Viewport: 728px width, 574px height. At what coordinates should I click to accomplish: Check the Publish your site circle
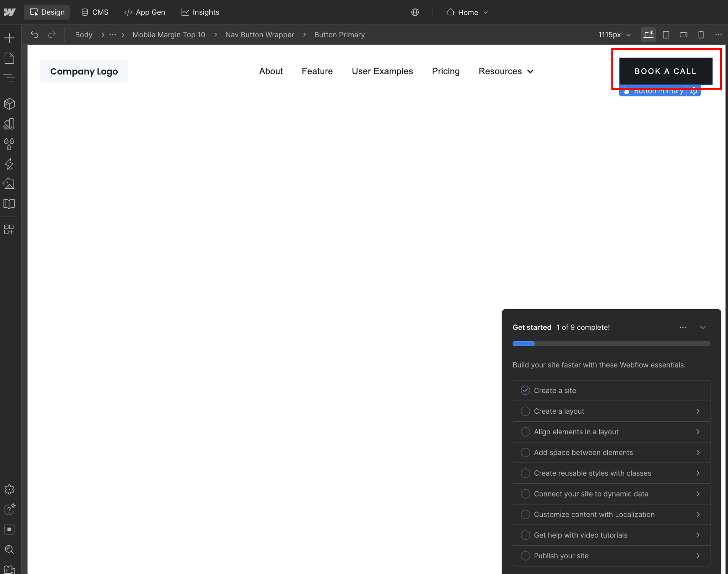pos(525,556)
